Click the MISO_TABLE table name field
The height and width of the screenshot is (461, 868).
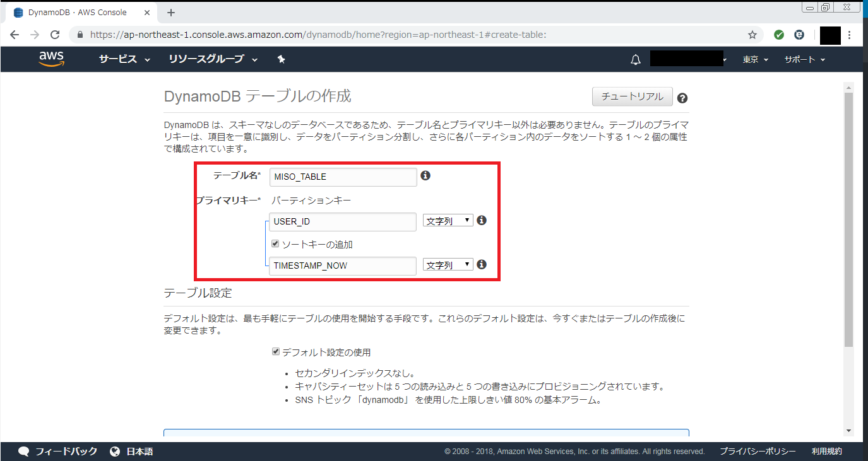point(343,177)
